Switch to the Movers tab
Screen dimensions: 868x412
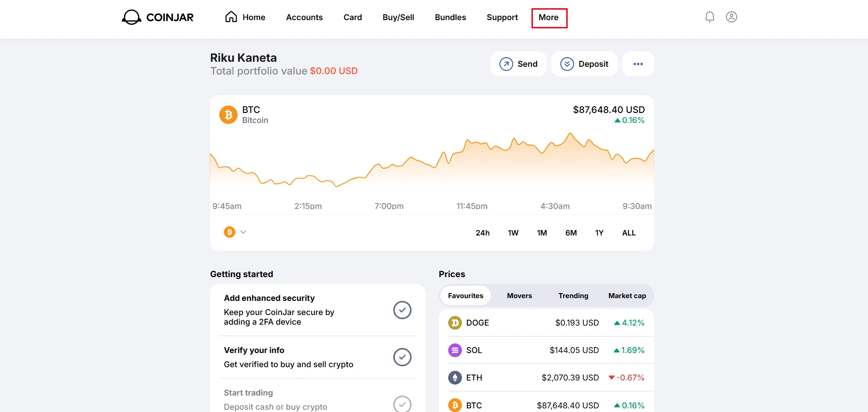click(x=520, y=296)
